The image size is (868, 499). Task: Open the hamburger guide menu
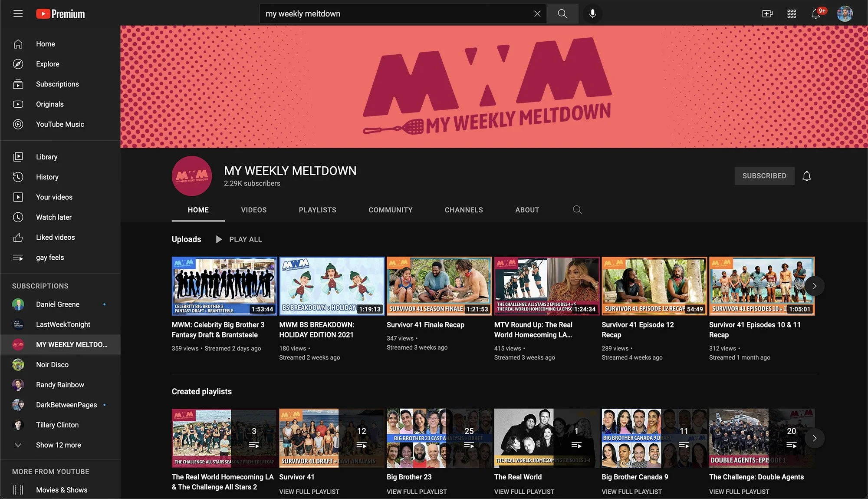[18, 13]
